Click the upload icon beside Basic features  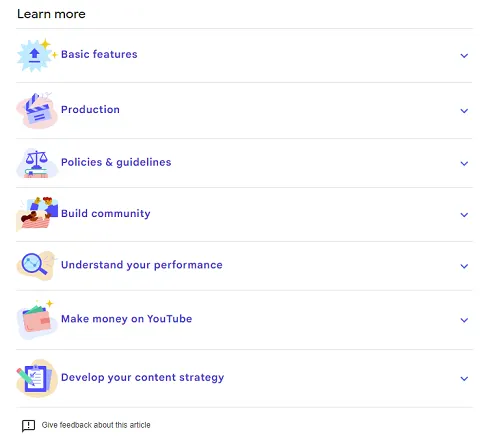[37, 55]
